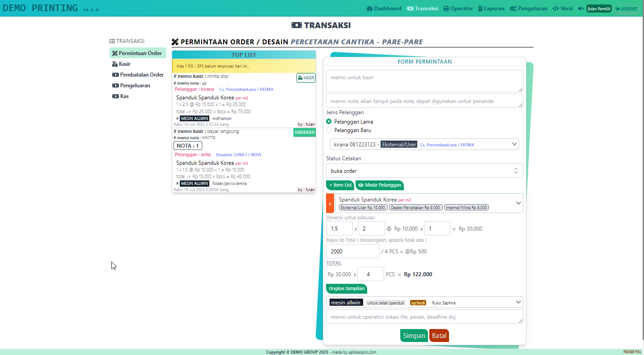Click the LOGOUT button
Viewport: 644px width, 355px height.
(x=626, y=9)
